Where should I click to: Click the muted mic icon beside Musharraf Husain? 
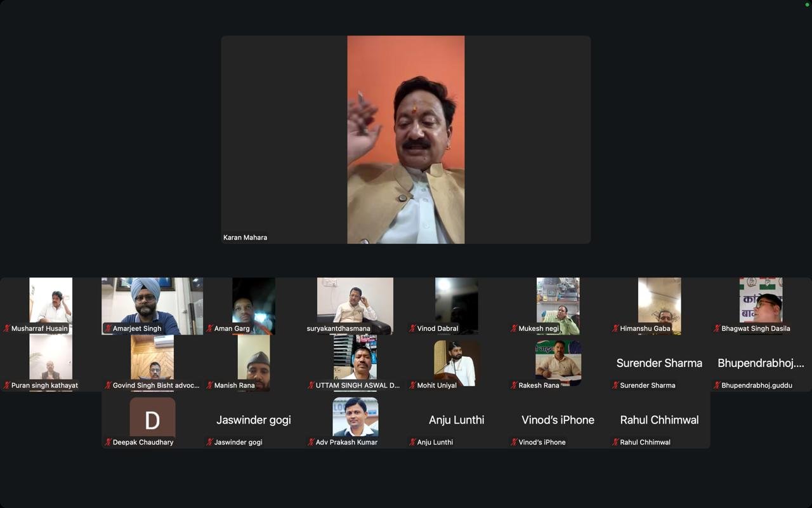[x=7, y=328]
